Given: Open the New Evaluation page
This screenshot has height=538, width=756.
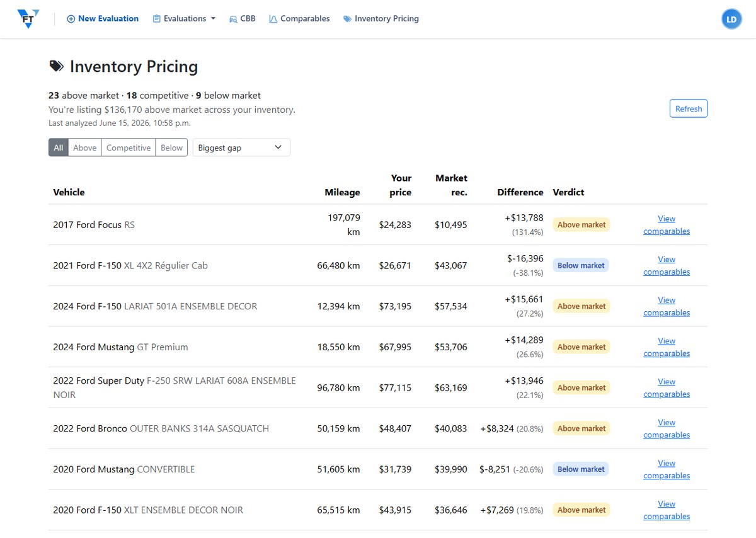Looking at the screenshot, I should [103, 19].
